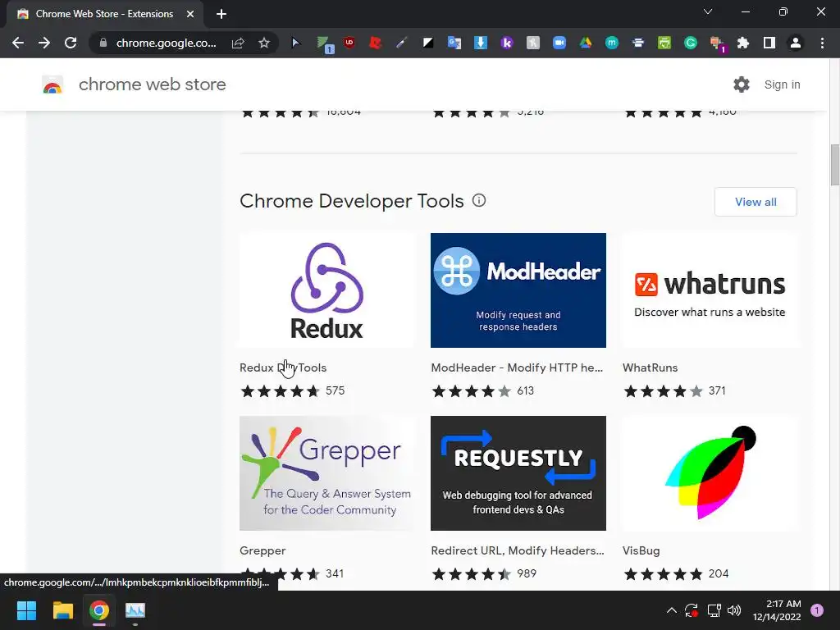This screenshot has width=840, height=630.
Task: Click the Google Translate extension icon
Action: coord(454,43)
